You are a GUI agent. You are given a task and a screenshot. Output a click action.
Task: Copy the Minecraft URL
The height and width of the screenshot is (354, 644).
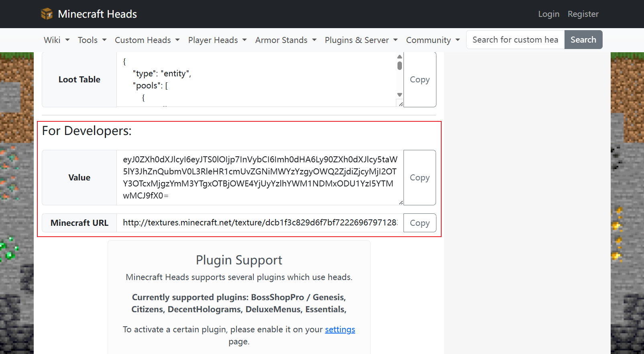point(420,223)
